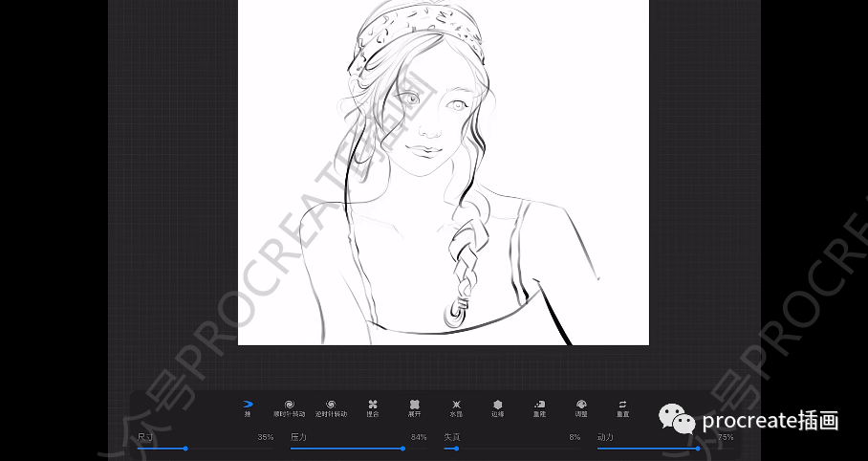Activate the Crystals (水晶) liquify mode

point(456,406)
